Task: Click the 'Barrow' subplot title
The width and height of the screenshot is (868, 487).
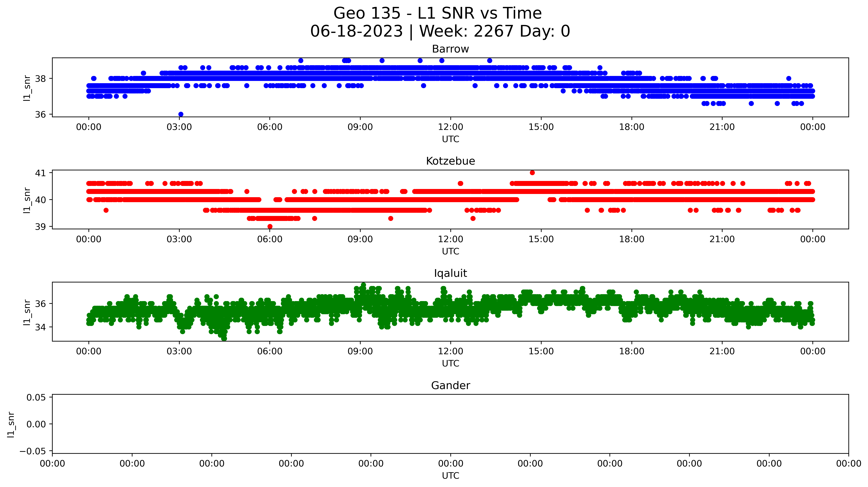Action: coord(451,49)
